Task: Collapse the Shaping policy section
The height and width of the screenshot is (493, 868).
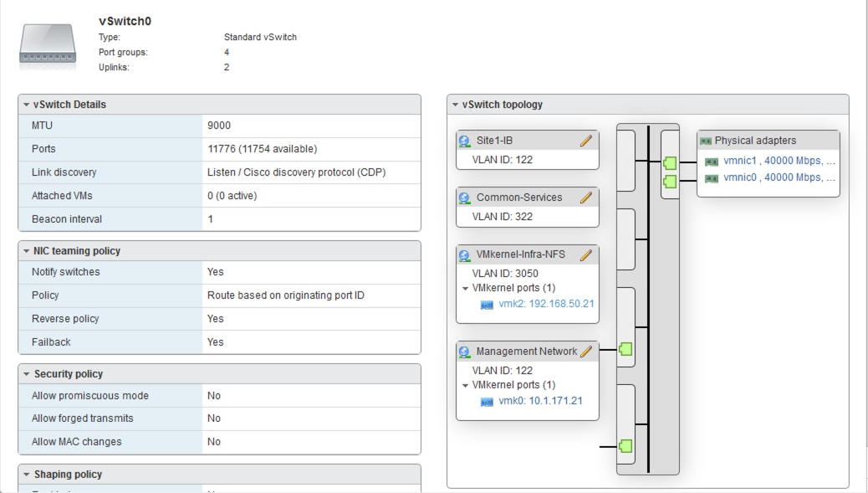Action: pyautogui.click(x=26, y=475)
